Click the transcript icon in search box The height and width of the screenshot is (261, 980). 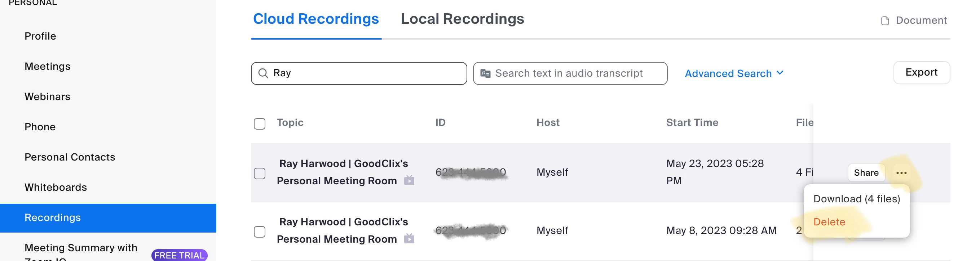[x=485, y=73]
